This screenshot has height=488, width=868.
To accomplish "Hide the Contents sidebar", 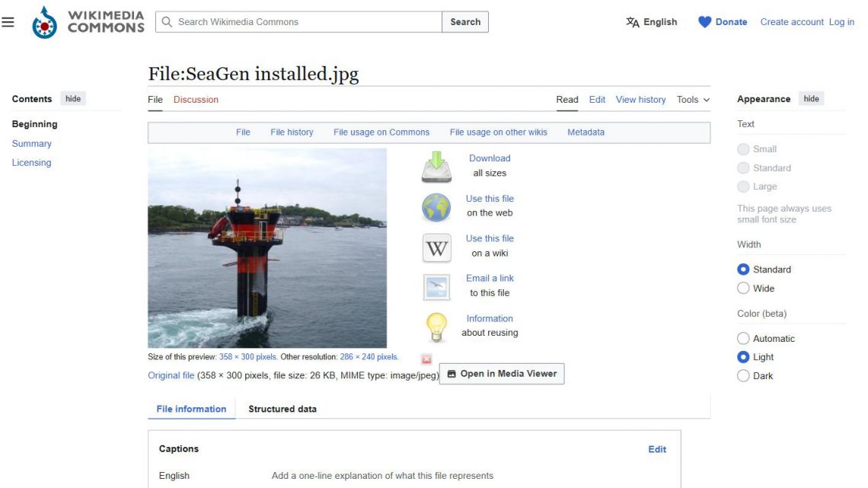I will [73, 98].
